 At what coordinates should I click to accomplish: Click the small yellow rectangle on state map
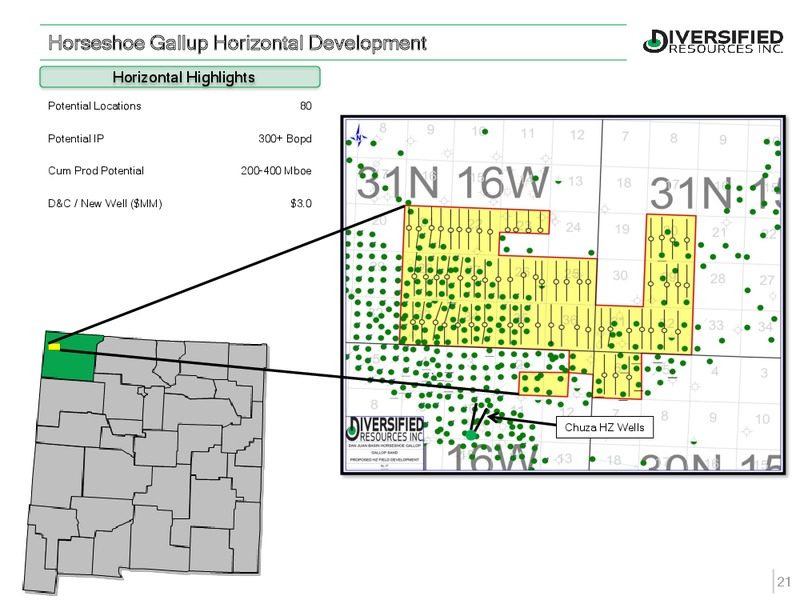(54, 347)
